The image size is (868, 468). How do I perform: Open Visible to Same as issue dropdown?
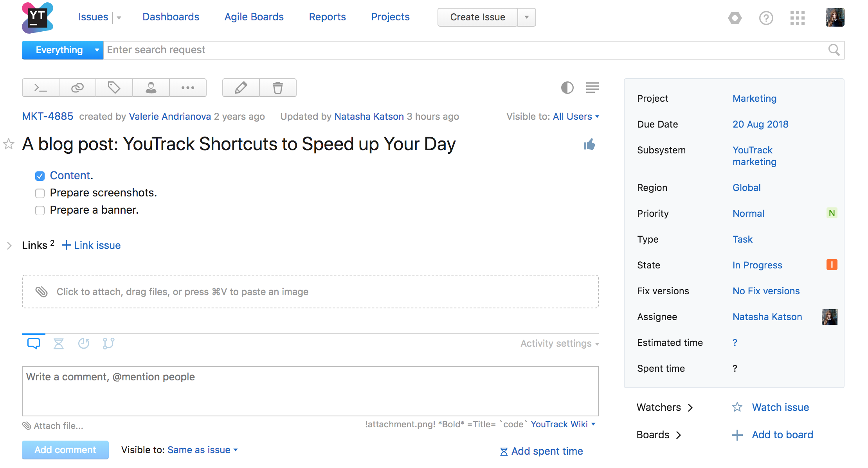coord(203,450)
